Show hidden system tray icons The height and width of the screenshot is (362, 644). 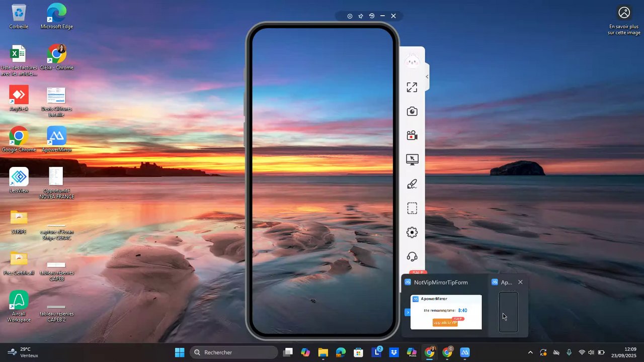point(530,352)
